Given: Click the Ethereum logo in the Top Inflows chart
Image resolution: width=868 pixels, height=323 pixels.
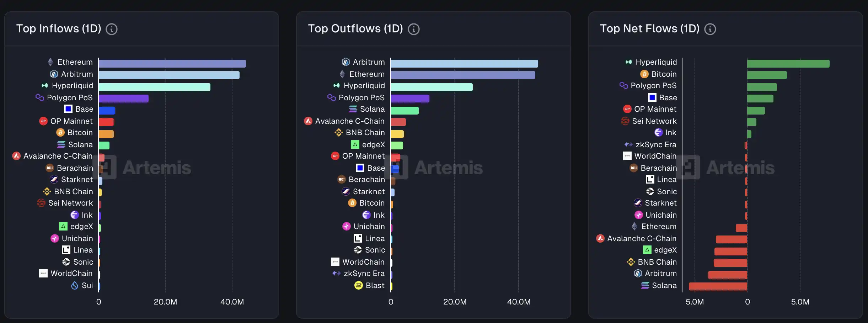Looking at the screenshot, I should tap(50, 62).
